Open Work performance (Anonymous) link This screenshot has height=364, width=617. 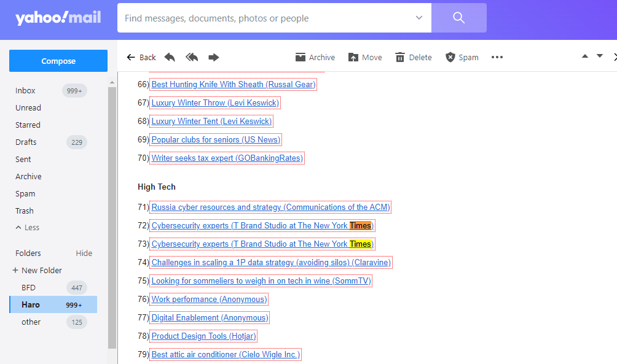coord(210,300)
